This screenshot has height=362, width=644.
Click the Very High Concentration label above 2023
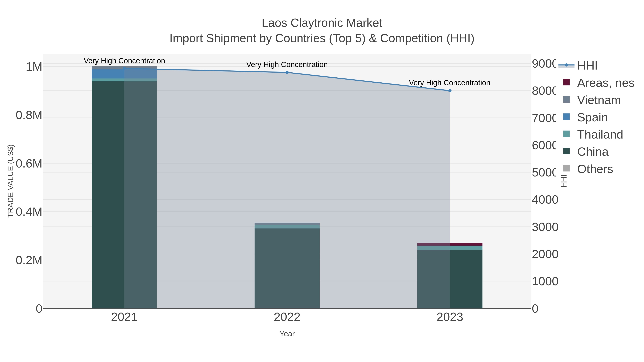click(x=450, y=83)
